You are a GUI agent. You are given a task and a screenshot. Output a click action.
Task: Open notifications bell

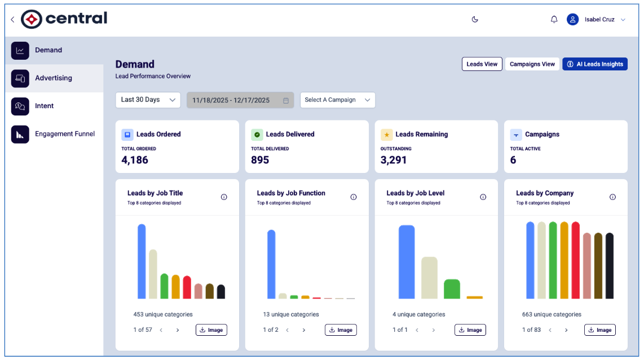pyautogui.click(x=554, y=19)
